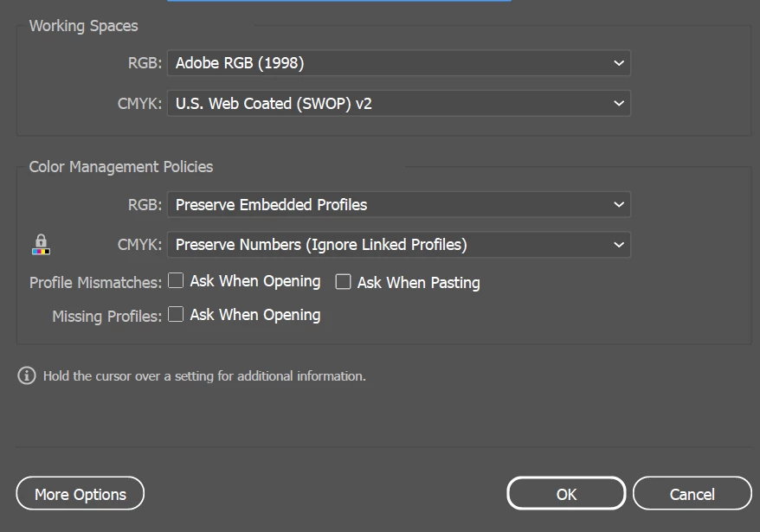Click the Profile Mismatches label
This screenshot has height=532, width=760.
tap(95, 283)
